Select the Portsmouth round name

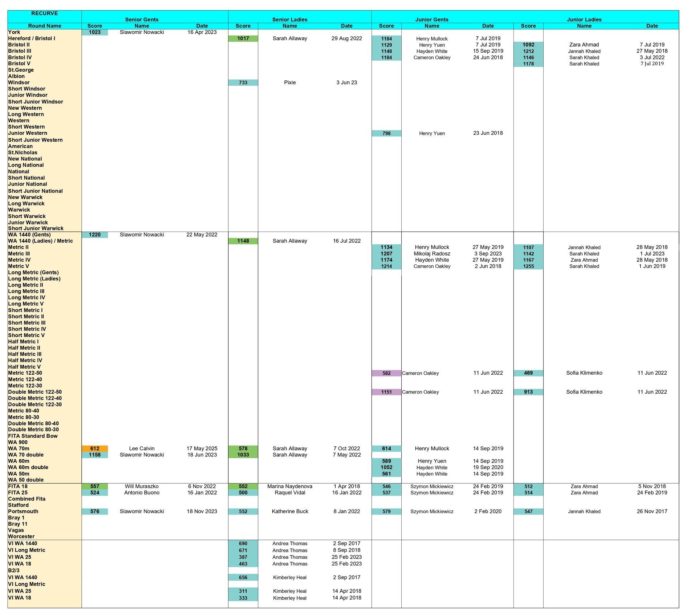[x=23, y=511]
